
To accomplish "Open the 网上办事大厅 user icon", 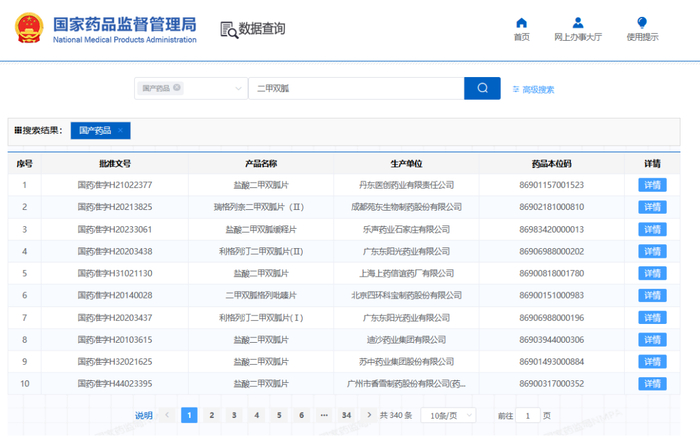I will point(578,23).
